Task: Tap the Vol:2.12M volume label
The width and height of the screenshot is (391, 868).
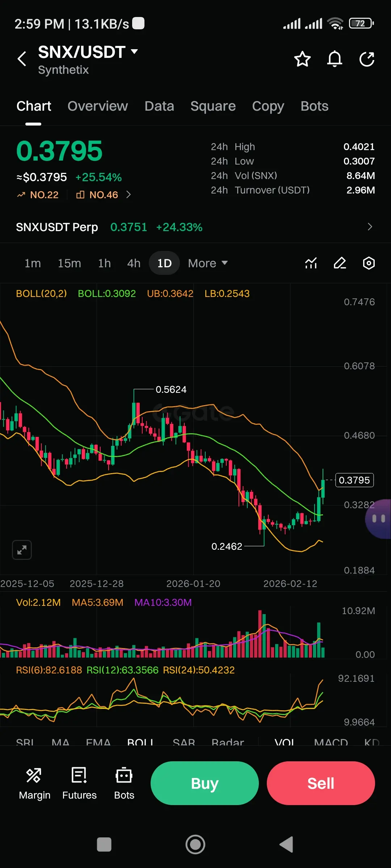Action: coord(38,603)
